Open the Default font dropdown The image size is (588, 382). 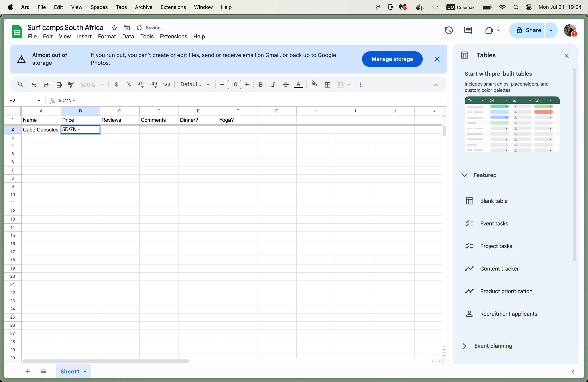point(195,84)
